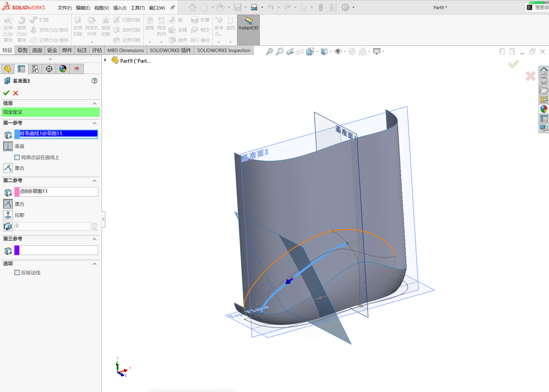
Task: Select the Revolved Cut (旋转切除) tool
Action: tap(106, 27)
